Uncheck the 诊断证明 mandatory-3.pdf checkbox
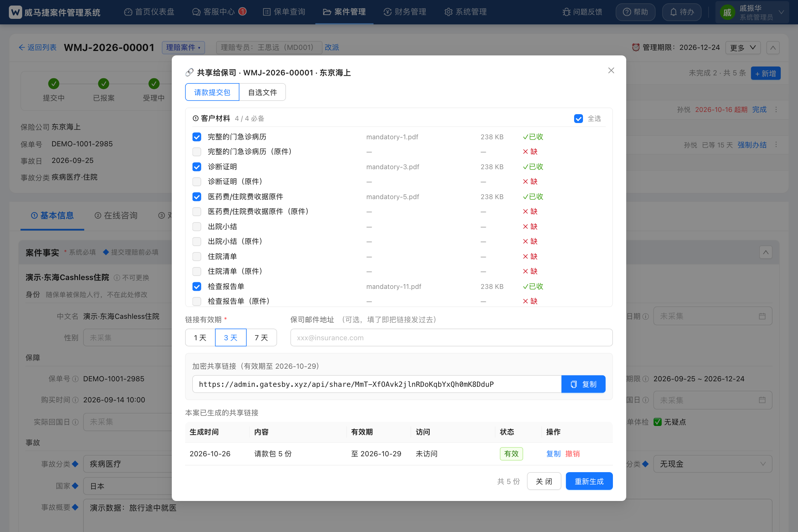 (x=197, y=167)
